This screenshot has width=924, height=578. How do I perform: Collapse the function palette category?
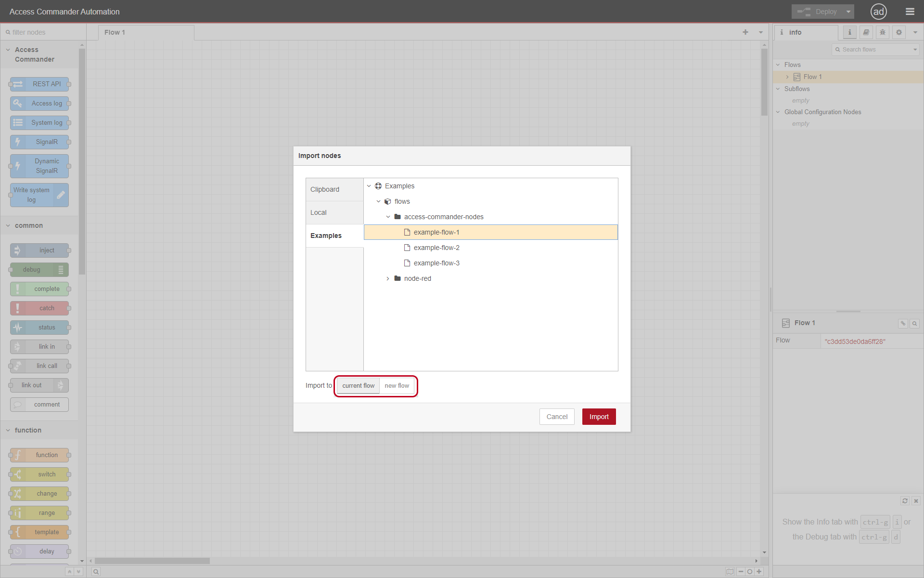click(8, 430)
